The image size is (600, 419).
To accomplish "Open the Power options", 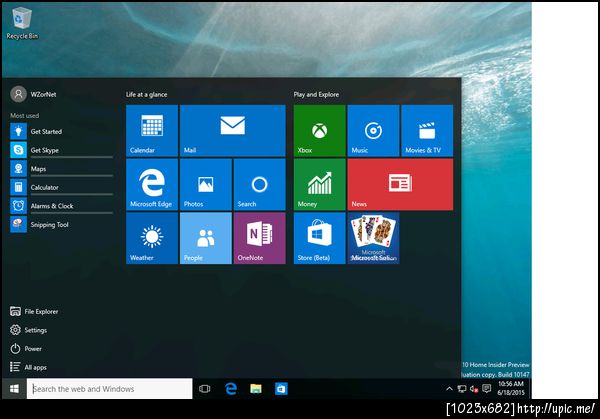I will pyautogui.click(x=26, y=349).
